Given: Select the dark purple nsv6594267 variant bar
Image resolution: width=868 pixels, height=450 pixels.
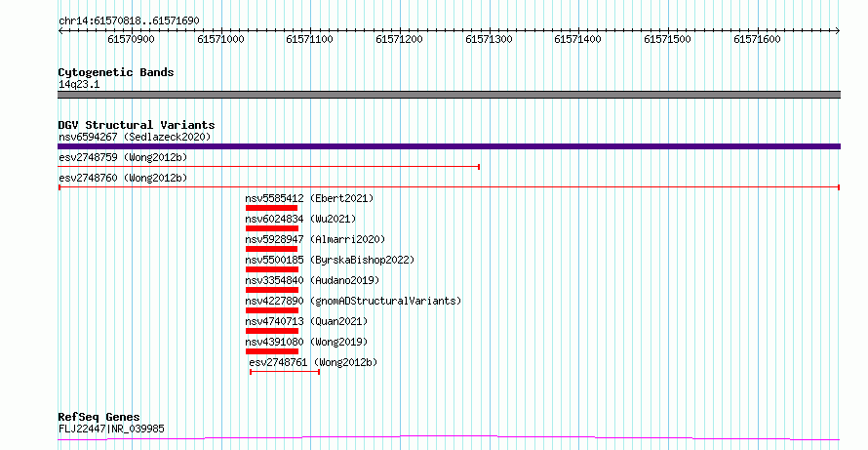Looking at the screenshot, I should tap(449, 146).
